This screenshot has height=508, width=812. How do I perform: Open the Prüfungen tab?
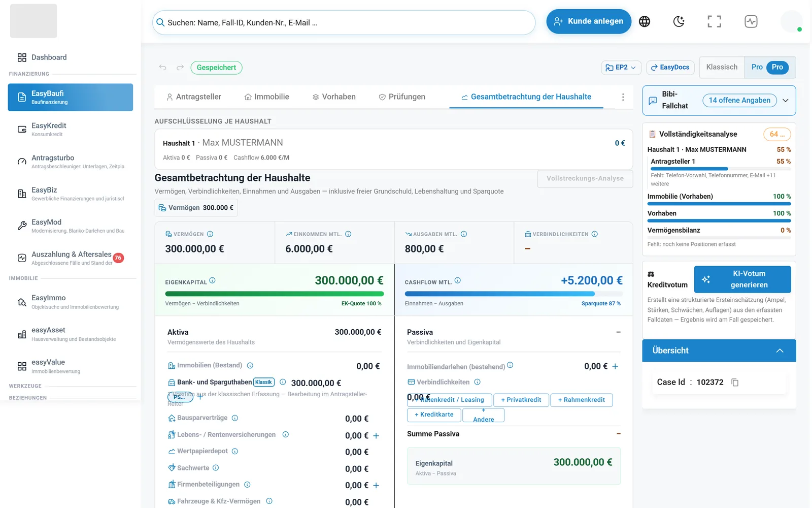[x=402, y=97]
